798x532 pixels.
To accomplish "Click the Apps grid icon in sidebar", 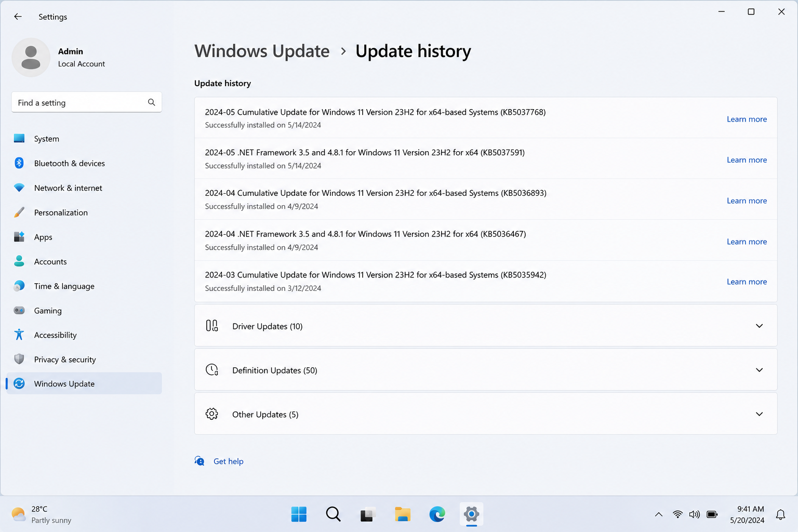I will click(19, 237).
